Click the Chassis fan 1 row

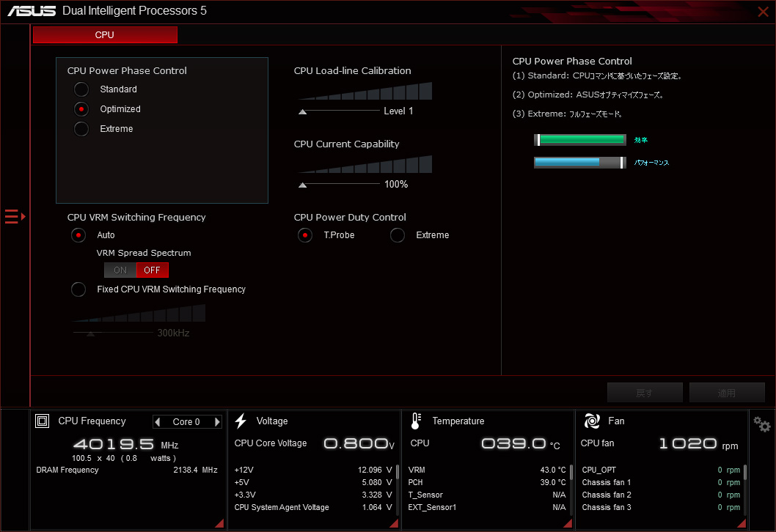tap(661, 482)
